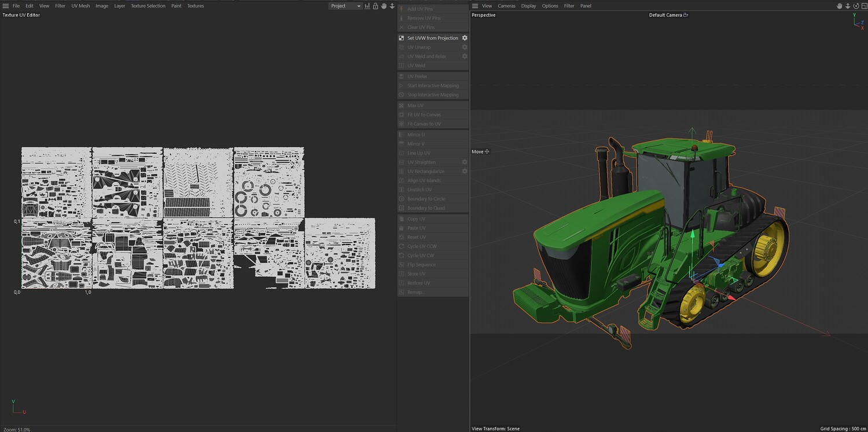Open the File menu in UV editor

pyautogui.click(x=16, y=6)
